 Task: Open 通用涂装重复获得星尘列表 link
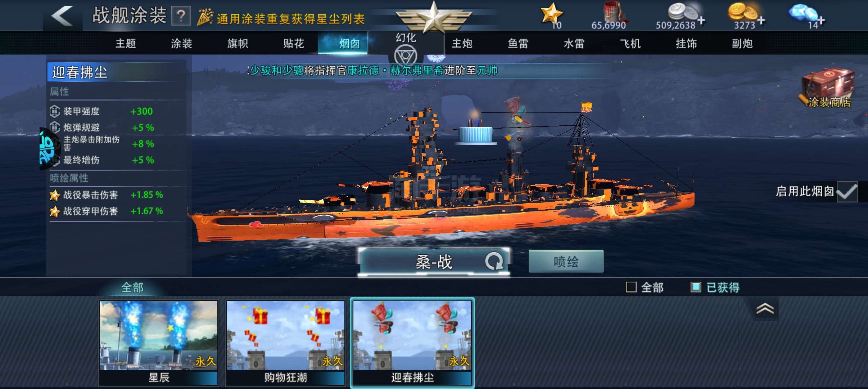pyautogui.click(x=291, y=18)
